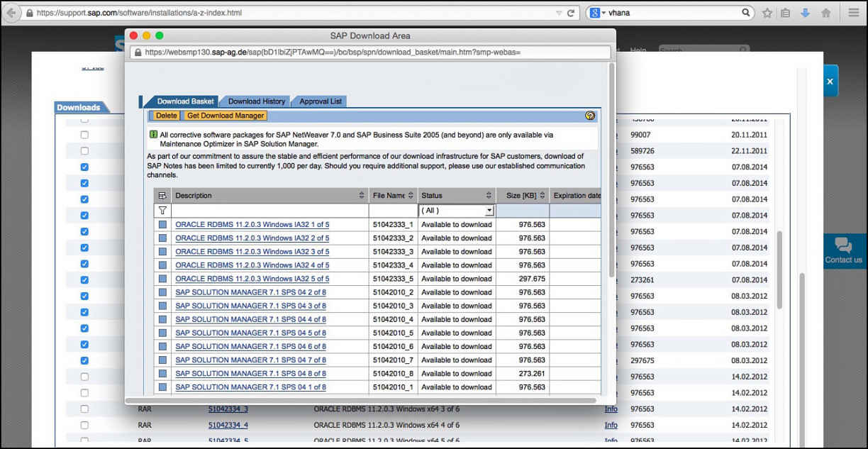Go back with the browser back arrow

pyautogui.click(x=11, y=13)
